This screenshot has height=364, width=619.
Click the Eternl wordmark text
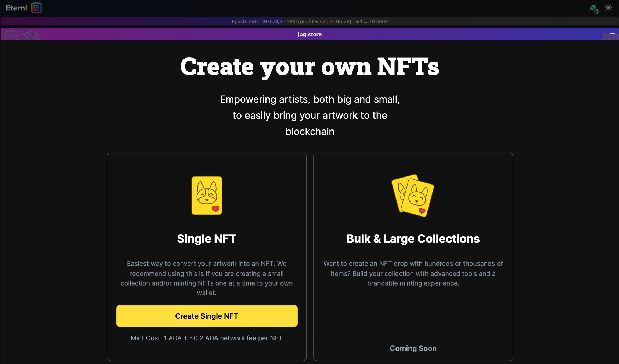tap(16, 8)
